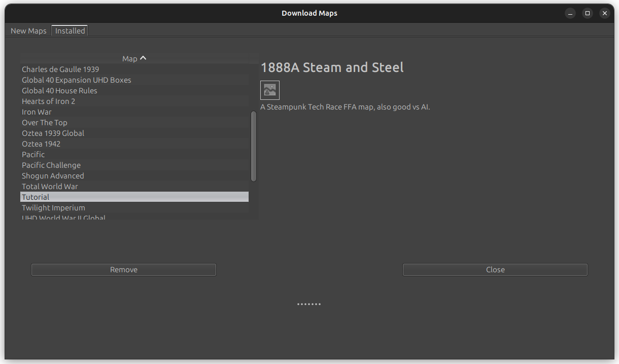Click the loading dots progress indicator
Viewport: 619px width, 364px height.
point(309,304)
